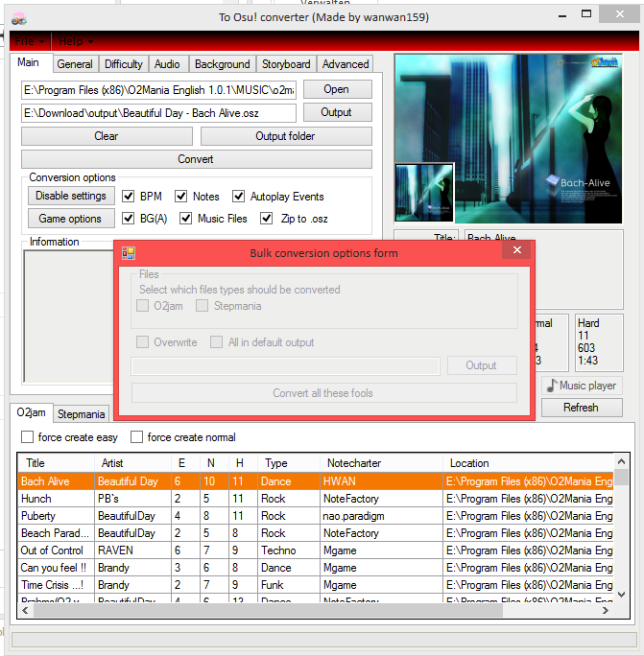Select the Time Crisis ...! row
644x656 pixels.
point(316,585)
